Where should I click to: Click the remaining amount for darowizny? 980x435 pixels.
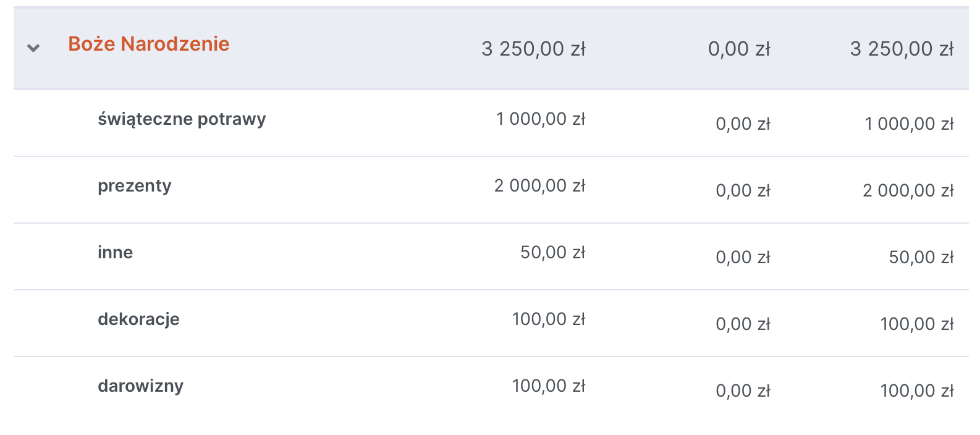tap(917, 391)
